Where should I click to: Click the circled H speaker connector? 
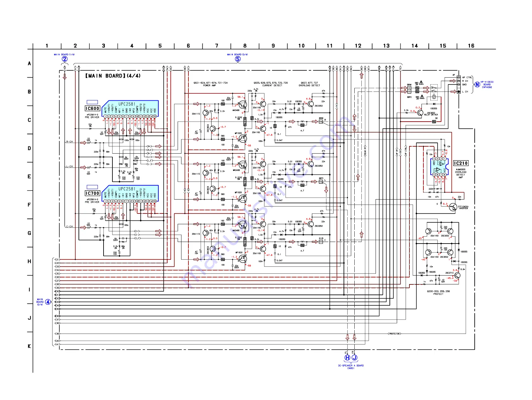tap(347, 358)
